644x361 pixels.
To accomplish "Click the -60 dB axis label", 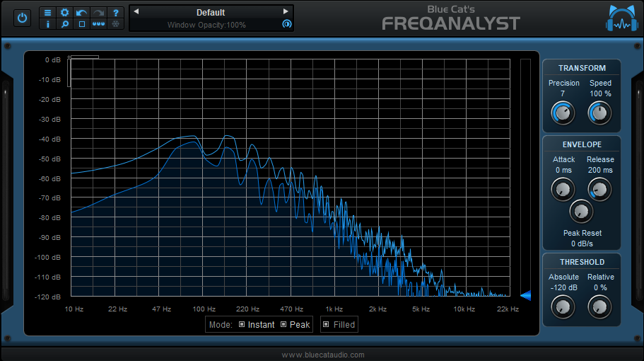I will click(x=49, y=179).
